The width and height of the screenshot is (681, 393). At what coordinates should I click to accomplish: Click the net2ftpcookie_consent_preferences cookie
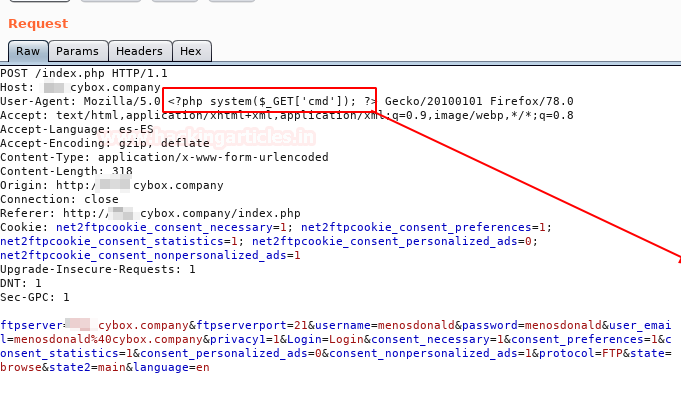pos(424,228)
